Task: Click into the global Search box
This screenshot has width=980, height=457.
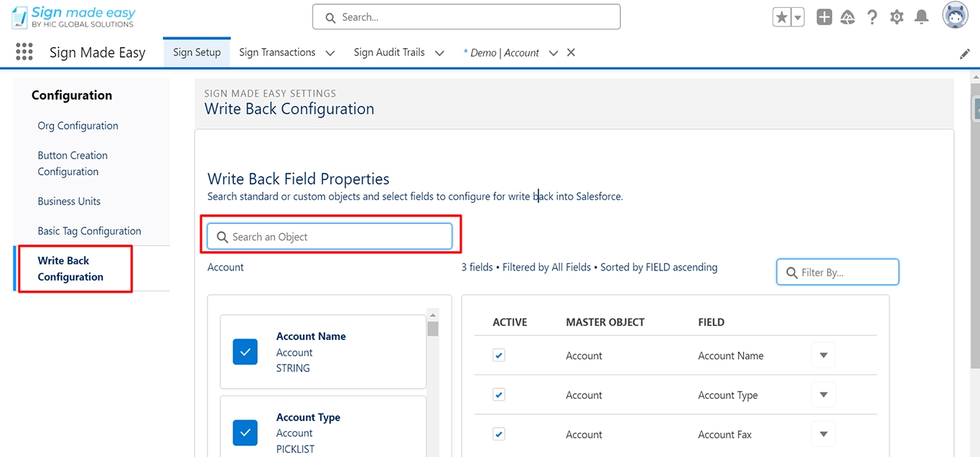Action: click(466, 17)
